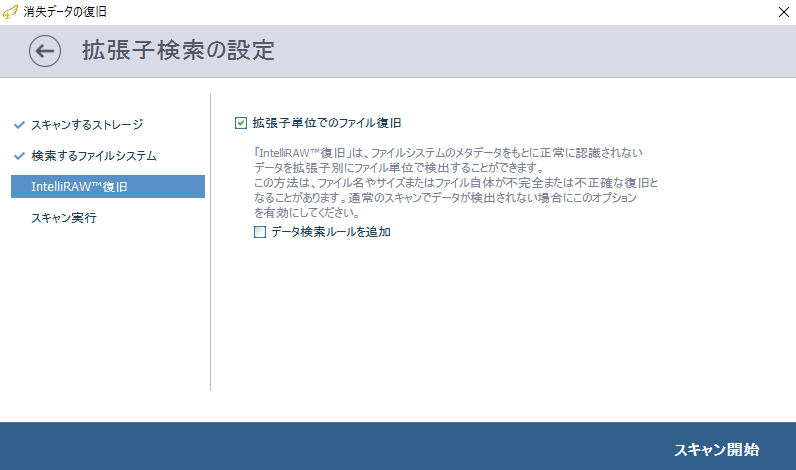
Task: Click the 消失データの復旧 window title
Action: [x=65, y=12]
